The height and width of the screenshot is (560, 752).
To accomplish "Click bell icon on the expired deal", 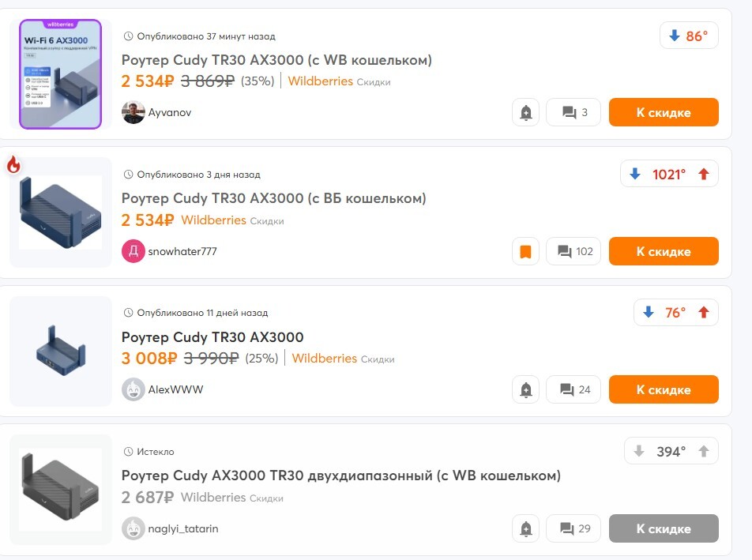I will (526, 529).
